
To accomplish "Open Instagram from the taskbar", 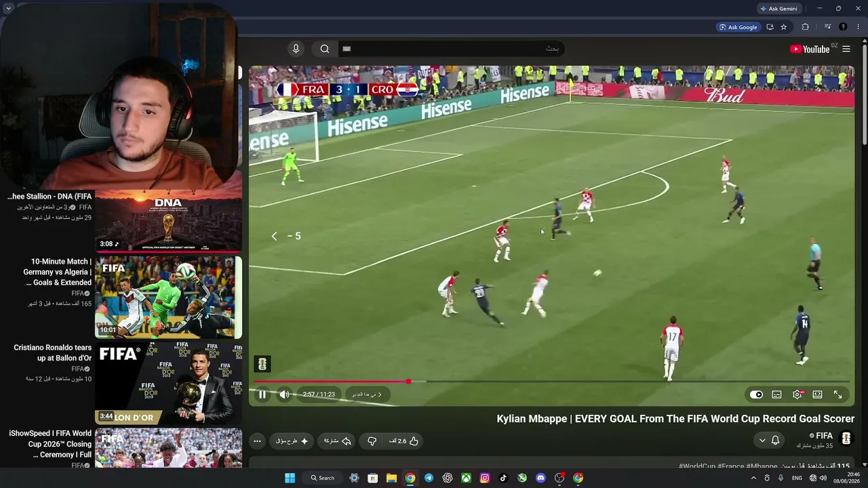I will click(484, 478).
